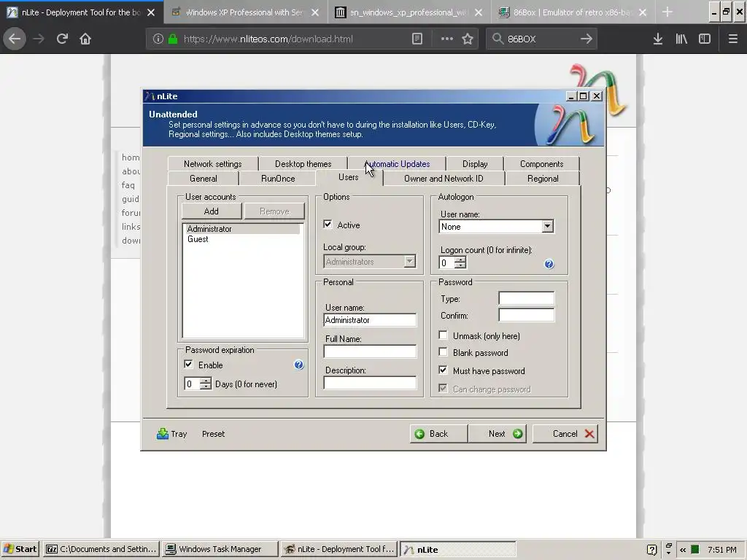Click the Full Name input field
Image resolution: width=747 pixels, height=560 pixels.
[370, 351]
